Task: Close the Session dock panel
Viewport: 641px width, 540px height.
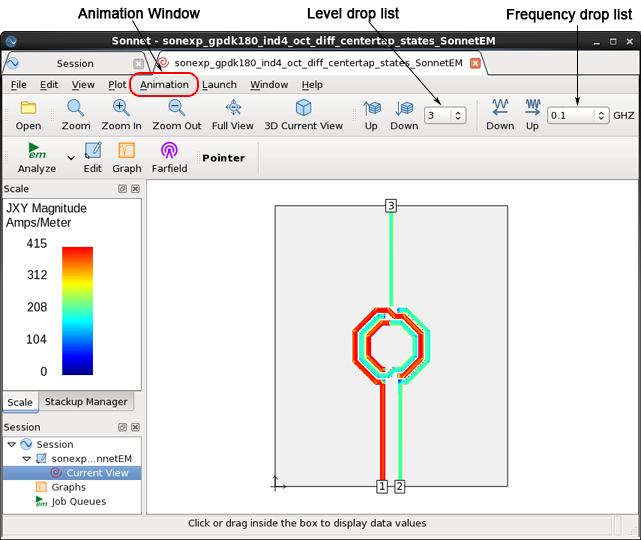Action: (135, 427)
